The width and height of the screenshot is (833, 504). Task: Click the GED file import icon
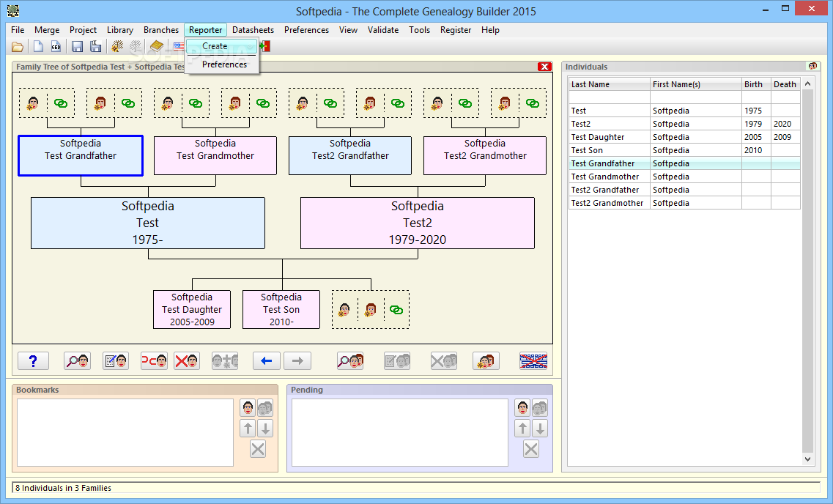pos(56,47)
